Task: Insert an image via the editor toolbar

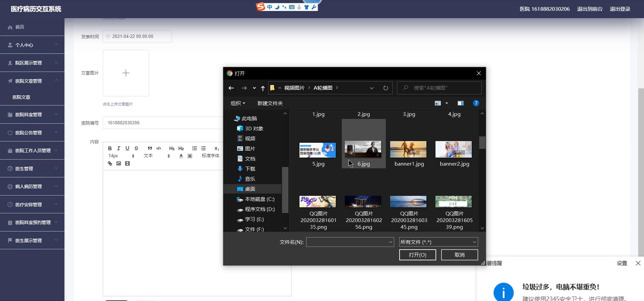Action: [x=119, y=164]
